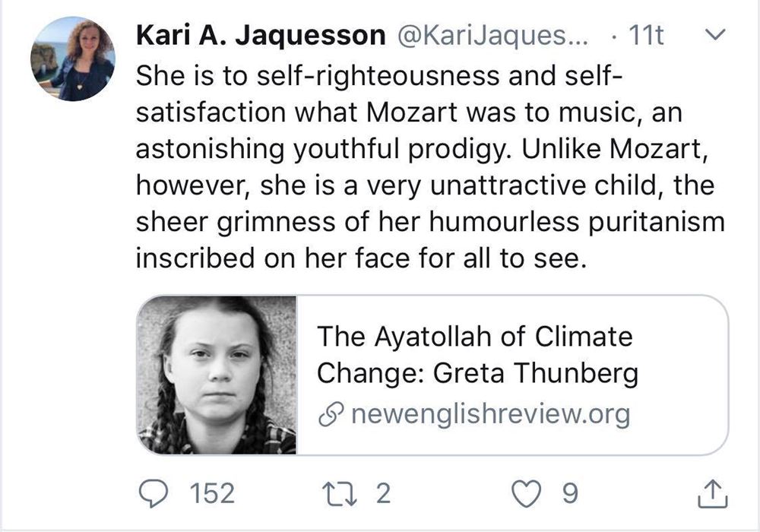Click the like count of 9
Image resolution: width=760 pixels, height=532 pixels.
coord(568,494)
